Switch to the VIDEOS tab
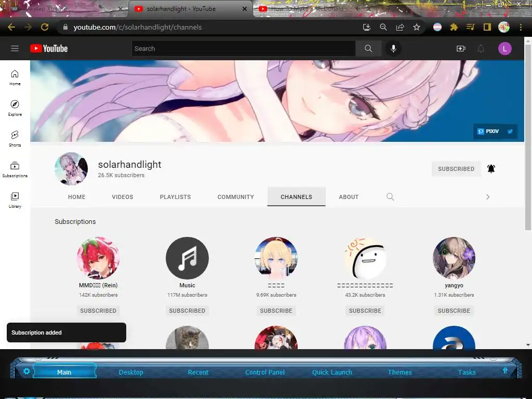The image size is (532, 399). click(123, 197)
